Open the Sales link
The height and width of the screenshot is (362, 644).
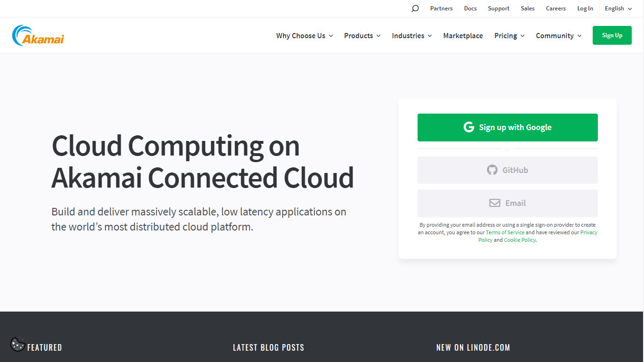(528, 8)
